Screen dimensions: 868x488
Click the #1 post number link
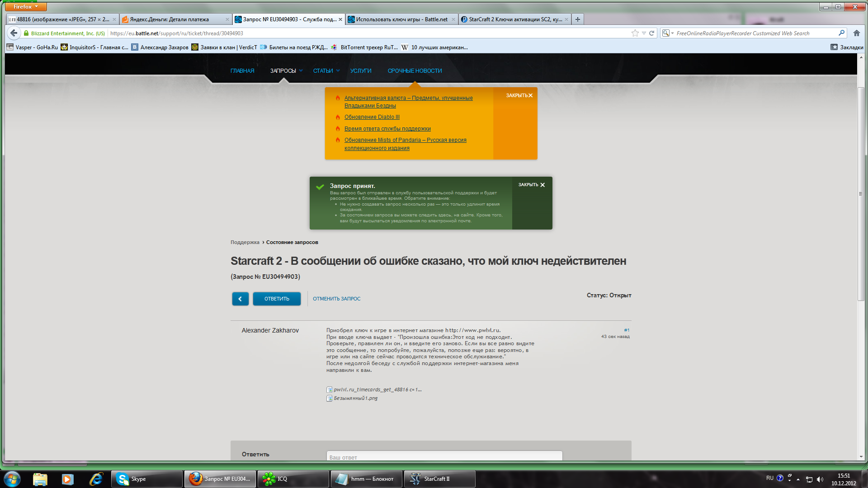(627, 330)
